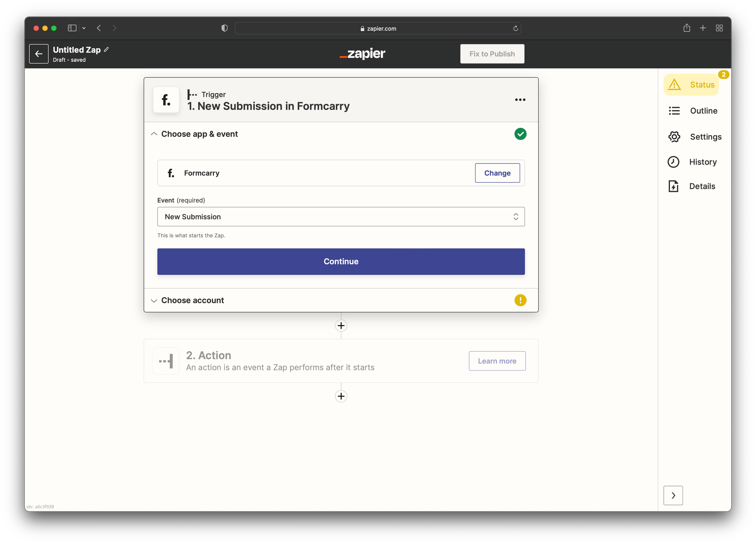Click the 'Draft - saved' status text

(x=69, y=60)
